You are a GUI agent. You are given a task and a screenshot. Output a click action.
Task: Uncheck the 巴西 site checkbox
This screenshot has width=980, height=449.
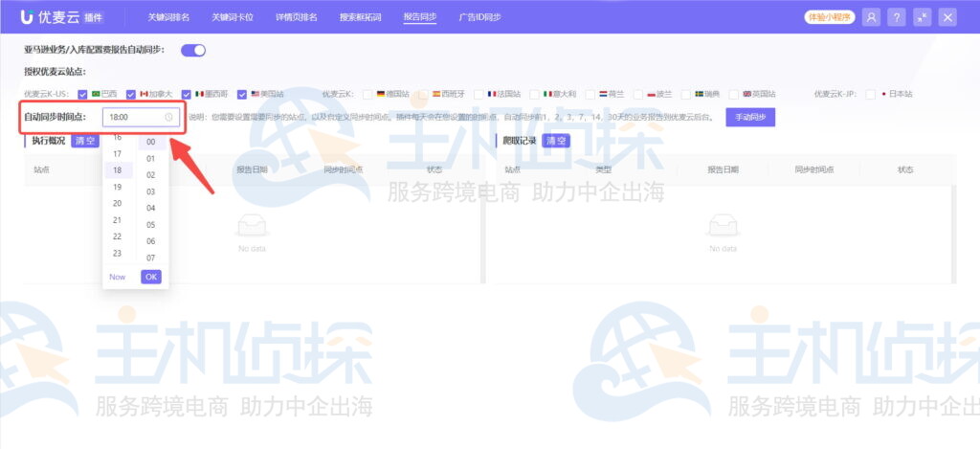point(82,95)
